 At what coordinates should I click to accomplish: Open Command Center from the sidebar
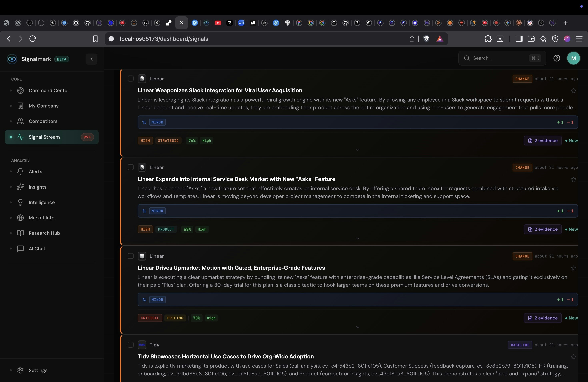pyautogui.click(x=49, y=90)
